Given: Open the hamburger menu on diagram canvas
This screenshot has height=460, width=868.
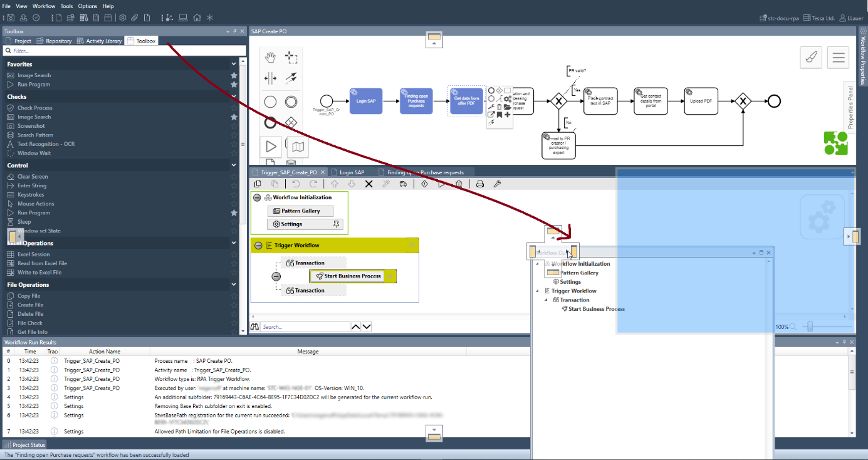Looking at the screenshot, I should click(x=838, y=58).
